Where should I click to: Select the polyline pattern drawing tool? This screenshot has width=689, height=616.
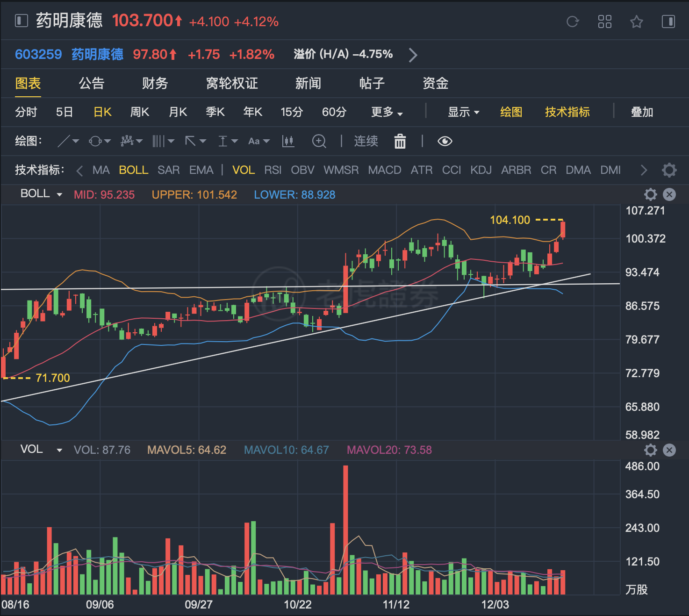(127, 141)
